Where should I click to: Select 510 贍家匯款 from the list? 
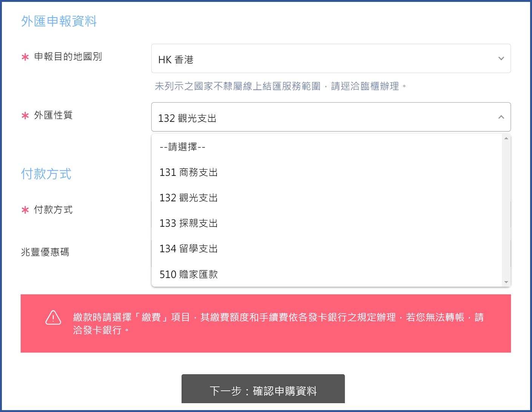[189, 274]
